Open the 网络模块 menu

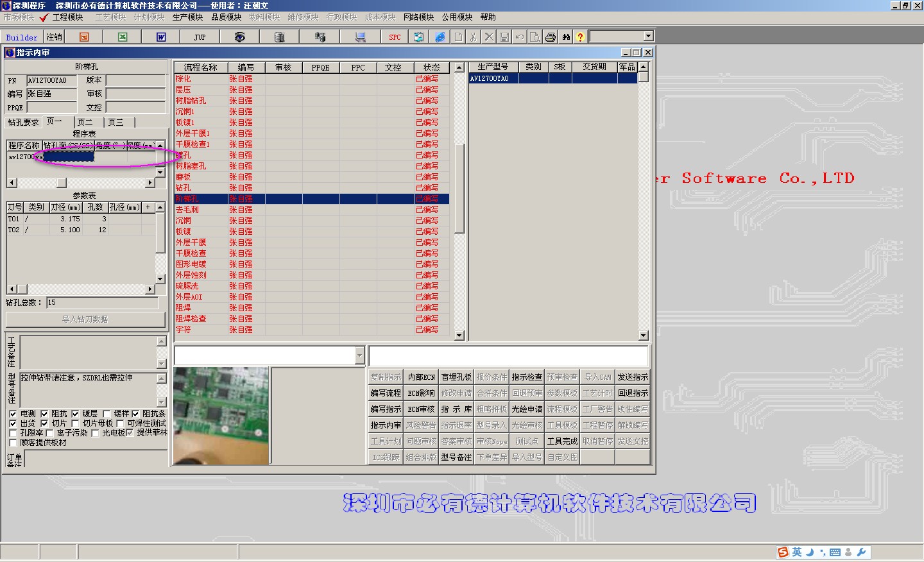click(419, 17)
